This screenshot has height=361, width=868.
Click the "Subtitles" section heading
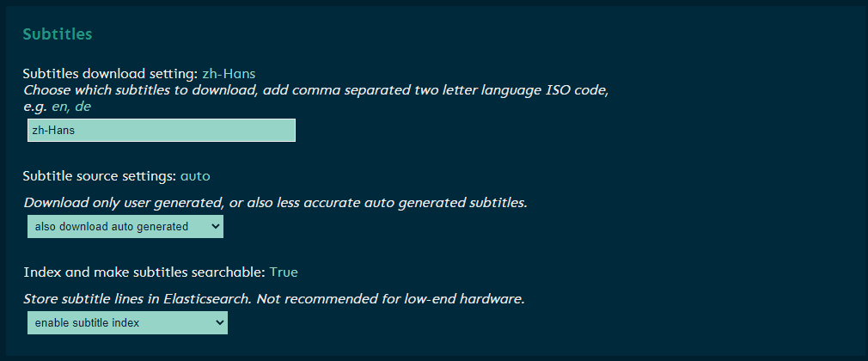58,34
